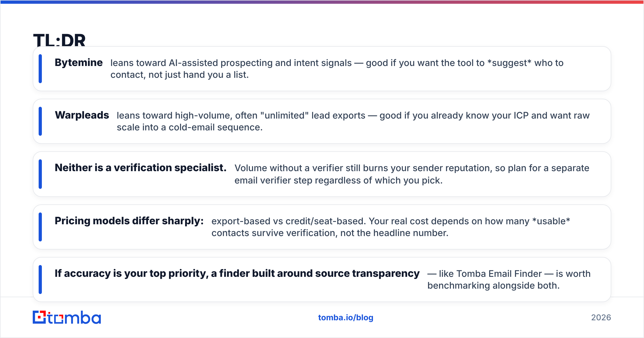This screenshot has width=644, height=338.
Task: Click the 'Neither is a verification specialist' heading
Action: pos(141,168)
